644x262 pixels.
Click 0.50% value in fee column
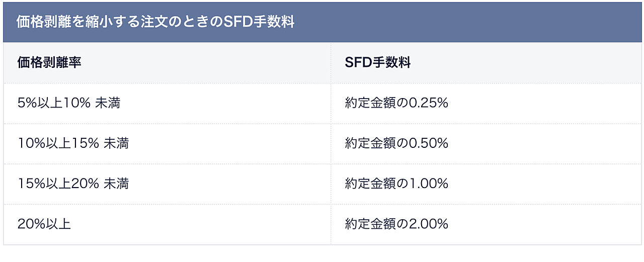tap(428, 144)
